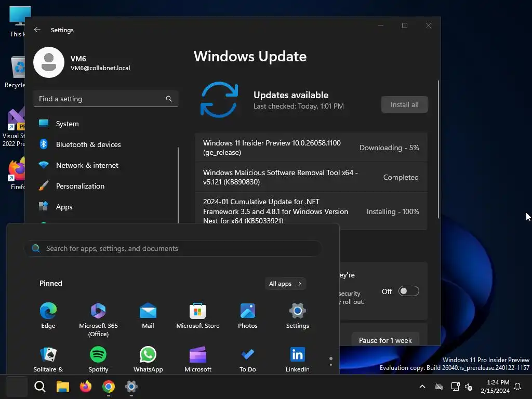Expand All apps list
The width and height of the screenshot is (532, 399).
pyautogui.click(x=285, y=284)
